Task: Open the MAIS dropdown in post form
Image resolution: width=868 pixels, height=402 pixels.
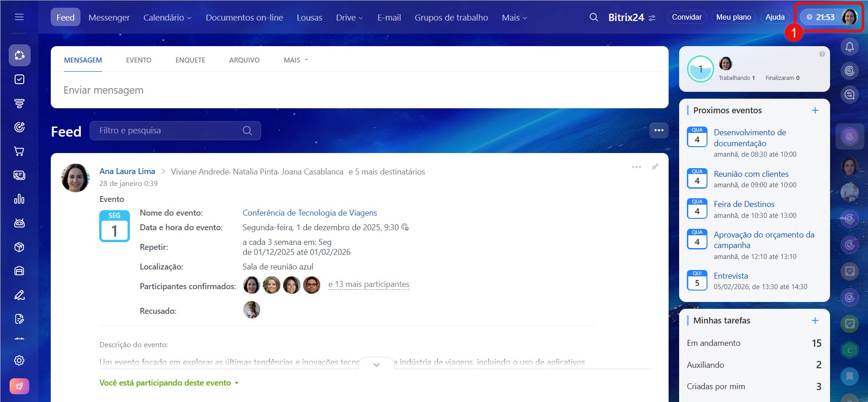Action: click(x=295, y=60)
